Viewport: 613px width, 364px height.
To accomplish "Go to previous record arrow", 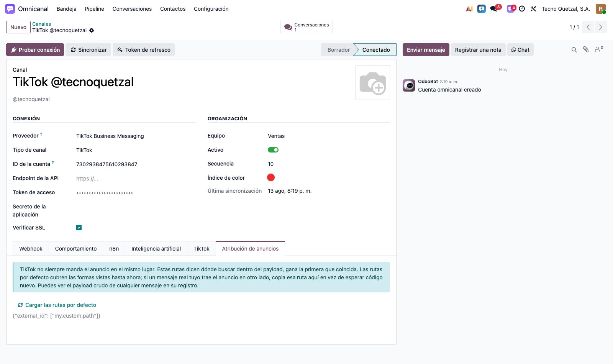I will point(588,27).
